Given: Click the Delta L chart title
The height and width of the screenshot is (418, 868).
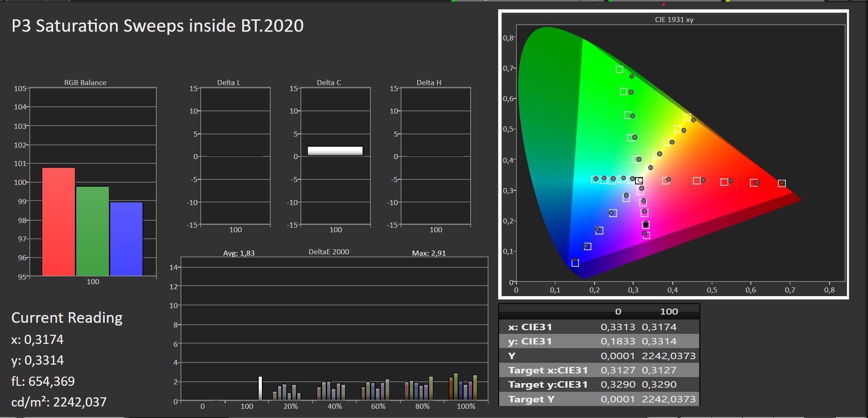Looking at the screenshot, I should (229, 83).
